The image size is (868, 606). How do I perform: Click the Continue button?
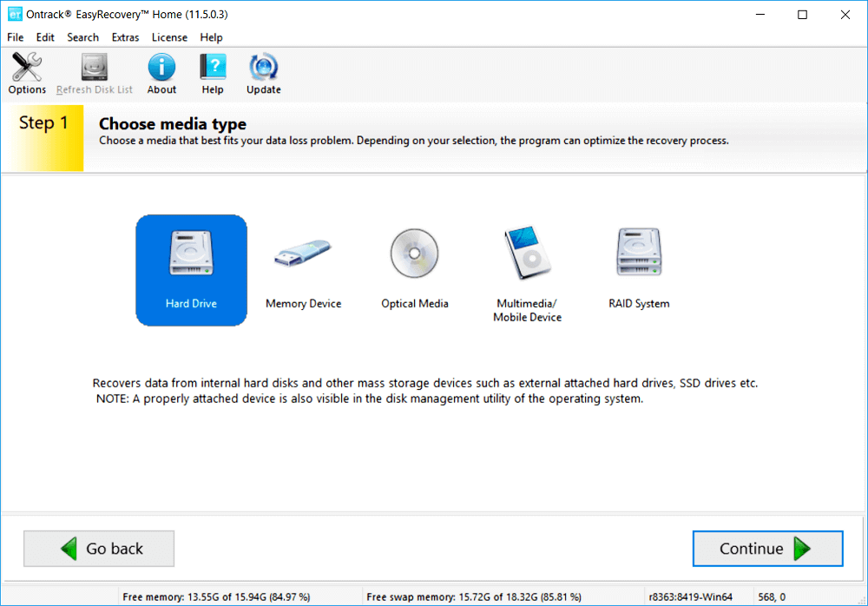click(x=767, y=548)
